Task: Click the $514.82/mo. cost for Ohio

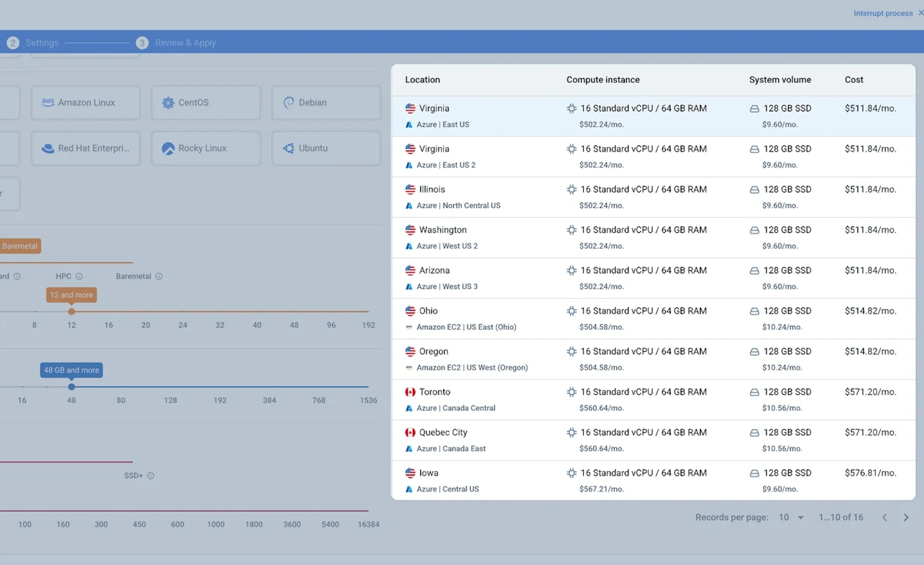Action: (x=870, y=311)
